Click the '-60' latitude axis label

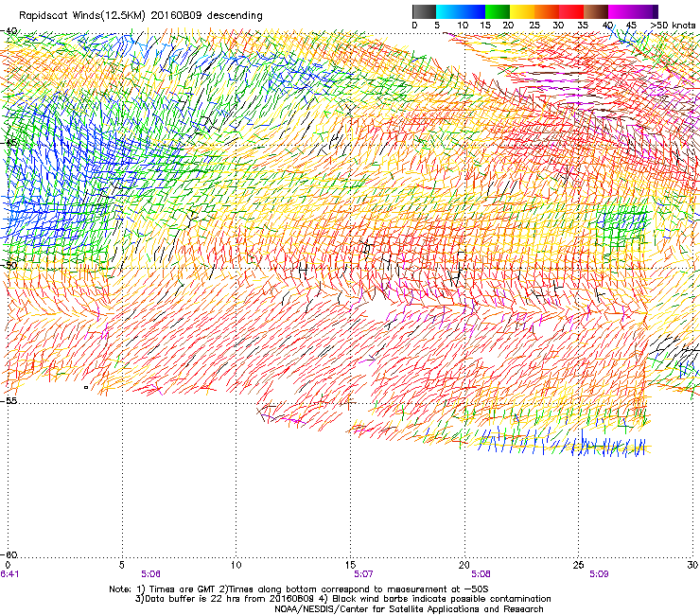[x=9, y=554]
